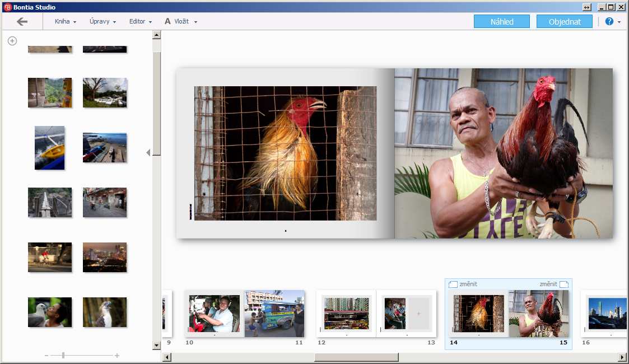
Task: Click the thumbnail size slider handle
Action: point(63,356)
